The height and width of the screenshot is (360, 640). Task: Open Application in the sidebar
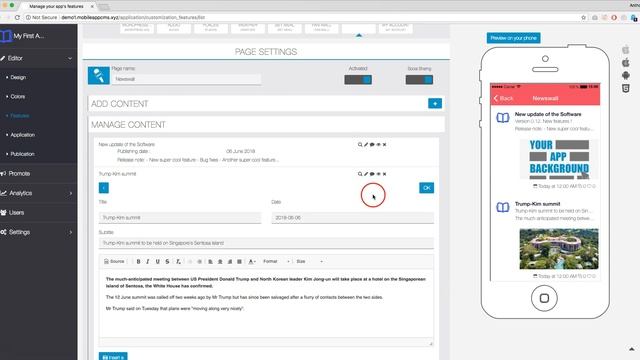[22, 135]
